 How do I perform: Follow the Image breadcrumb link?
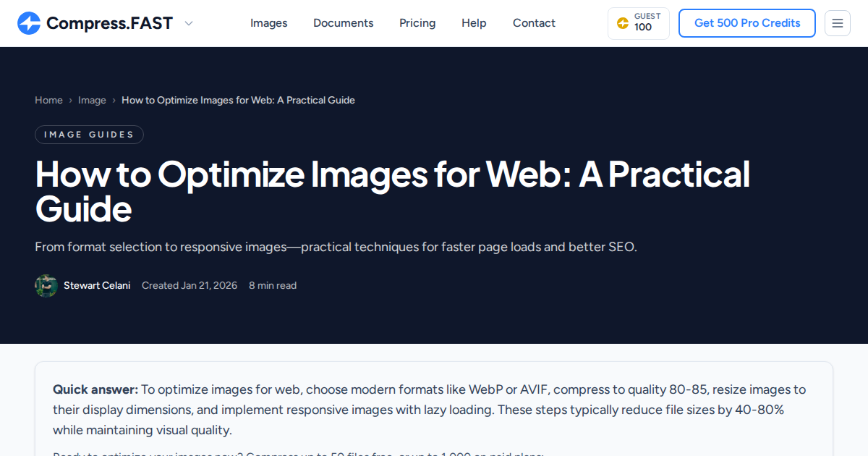[92, 100]
